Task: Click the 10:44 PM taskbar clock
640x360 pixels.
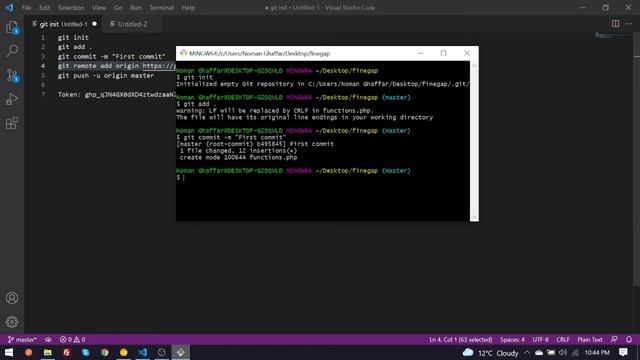Action: click(x=597, y=353)
